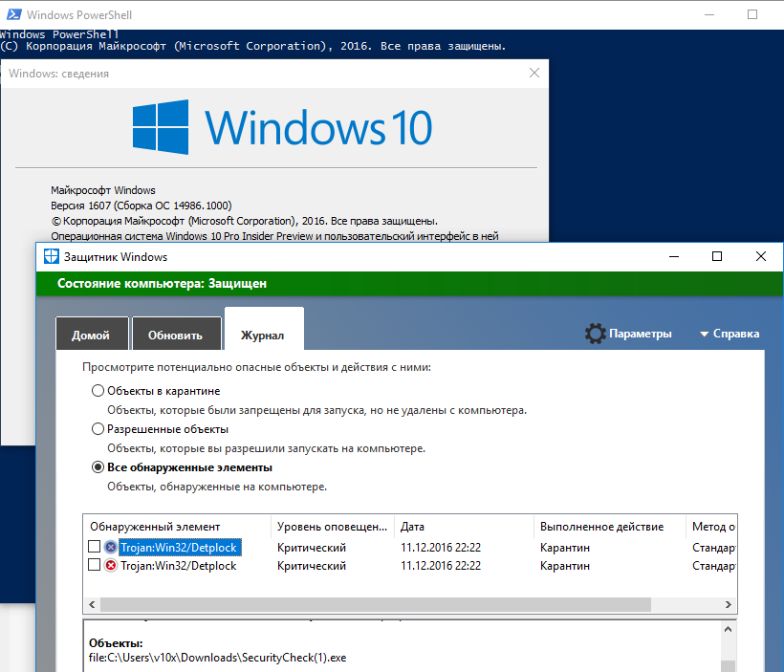Select the highlighted Trojan:Win32/Detplock entry name

(179, 548)
